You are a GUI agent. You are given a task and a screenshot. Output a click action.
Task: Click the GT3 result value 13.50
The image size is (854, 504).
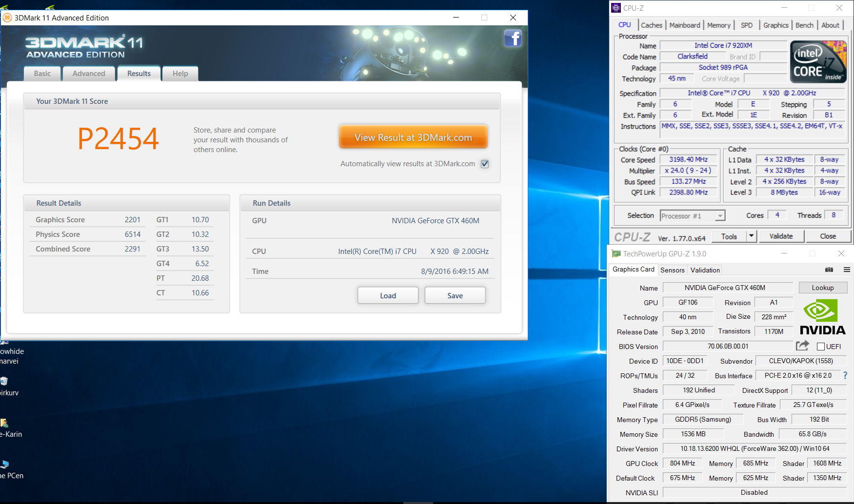coord(200,249)
